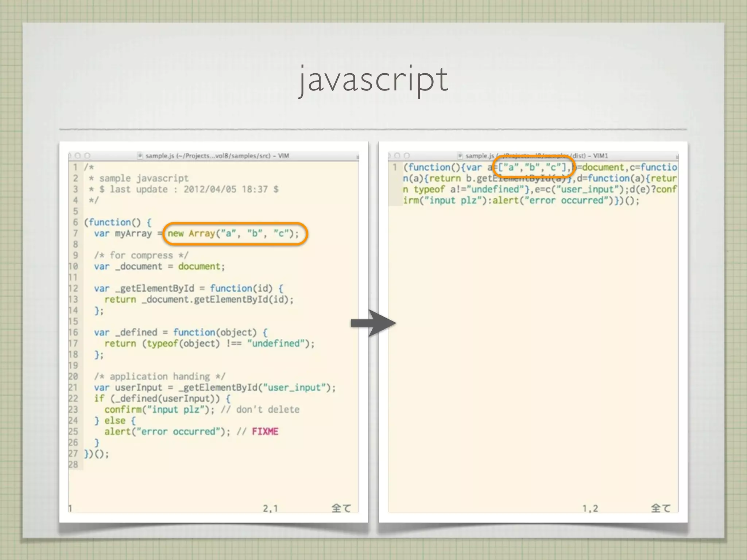Click 'var _document = document;' line
This screenshot has width=747, height=560.
click(159, 267)
